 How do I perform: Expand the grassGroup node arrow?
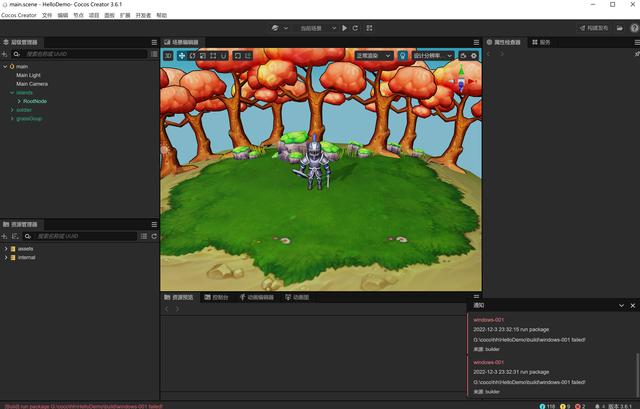click(12, 118)
